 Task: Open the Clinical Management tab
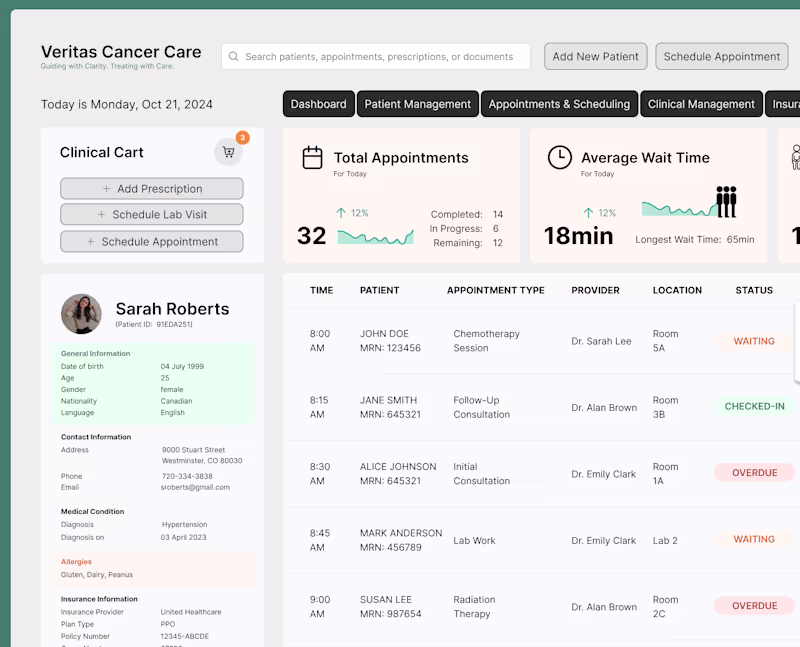pos(701,103)
